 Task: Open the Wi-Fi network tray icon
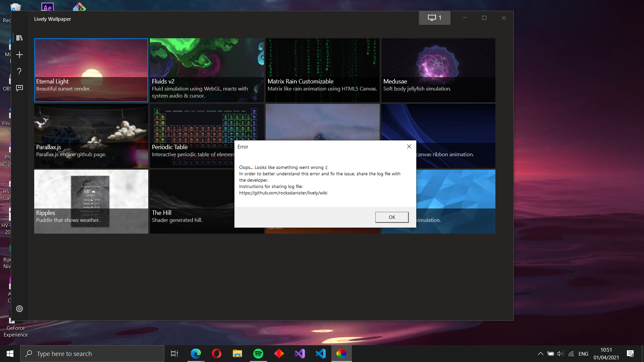tap(571, 354)
